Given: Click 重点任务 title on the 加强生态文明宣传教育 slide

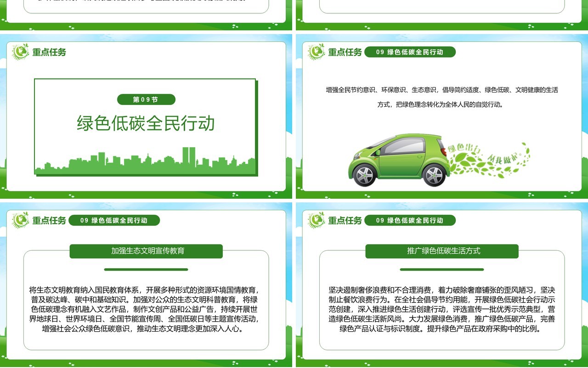Looking at the screenshot, I should 49,220.
